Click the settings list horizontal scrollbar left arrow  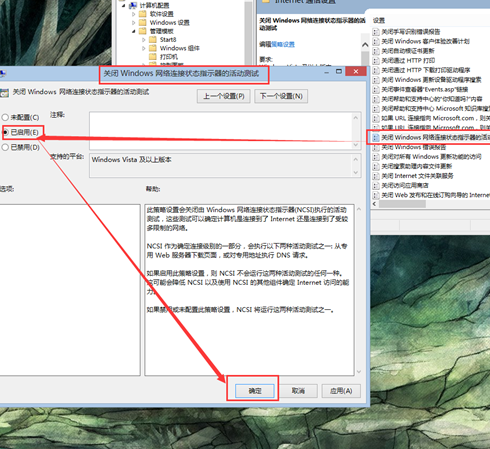point(374,204)
